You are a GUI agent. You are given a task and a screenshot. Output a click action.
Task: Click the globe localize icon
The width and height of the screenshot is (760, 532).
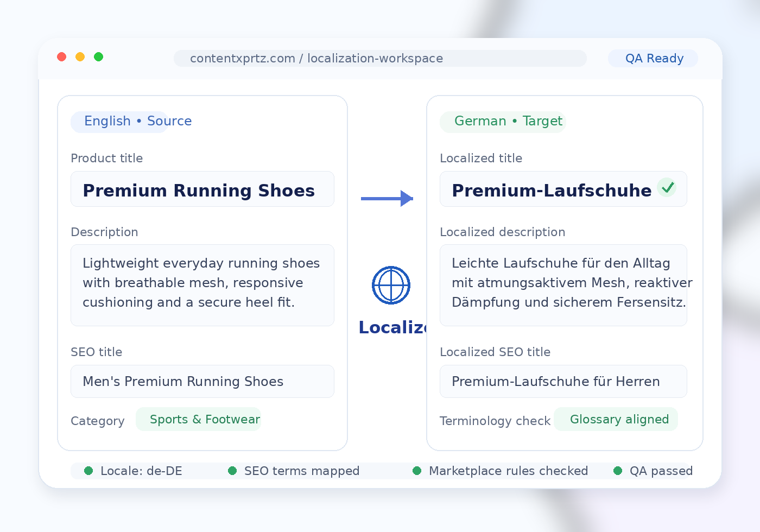click(x=391, y=285)
